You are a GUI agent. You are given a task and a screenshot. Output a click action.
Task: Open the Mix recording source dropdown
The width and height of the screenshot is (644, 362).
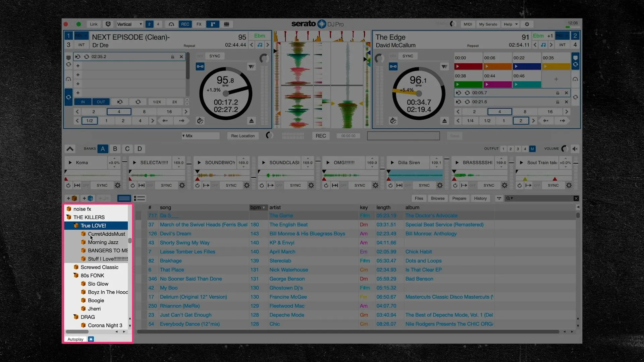pyautogui.click(x=201, y=136)
